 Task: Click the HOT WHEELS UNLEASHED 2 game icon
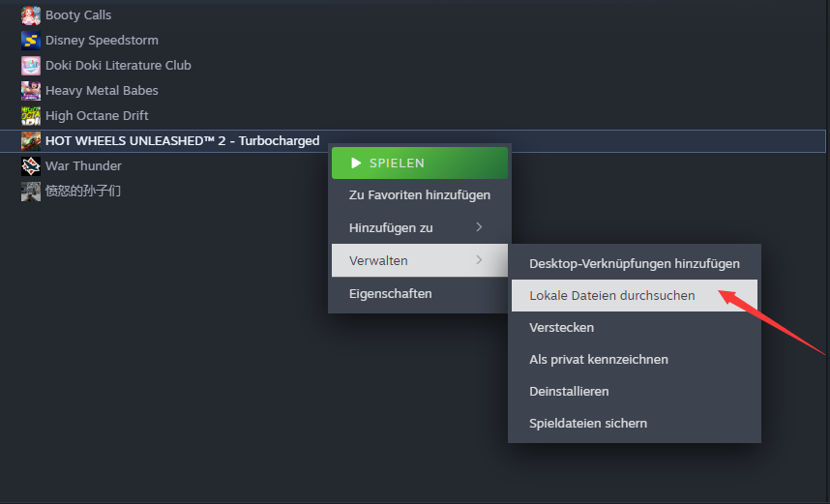[31, 141]
